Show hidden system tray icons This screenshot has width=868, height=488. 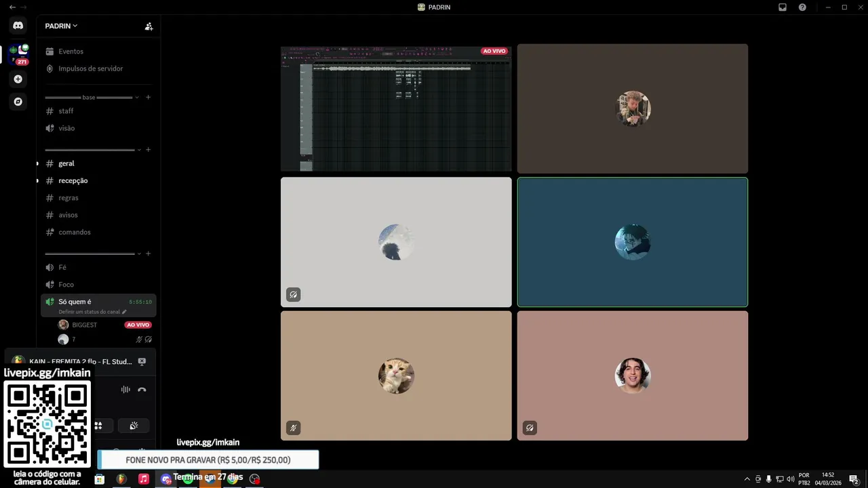(747, 479)
